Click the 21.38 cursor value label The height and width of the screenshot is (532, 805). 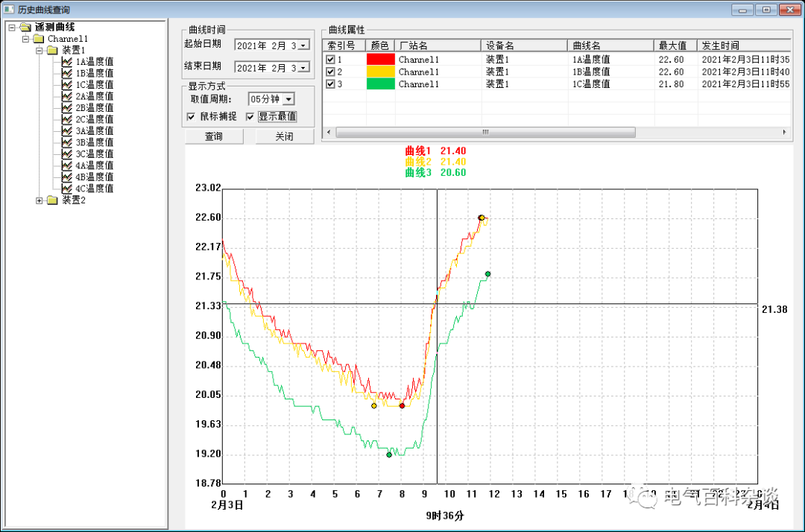774,309
